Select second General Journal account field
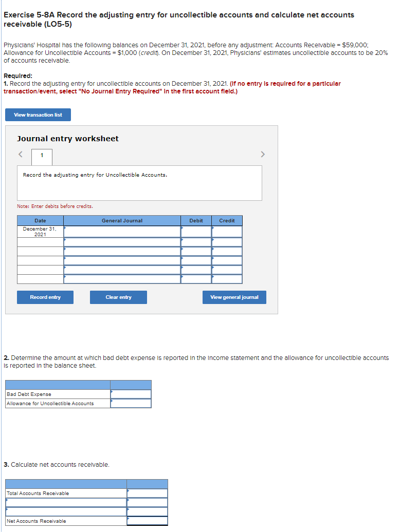 [122, 242]
